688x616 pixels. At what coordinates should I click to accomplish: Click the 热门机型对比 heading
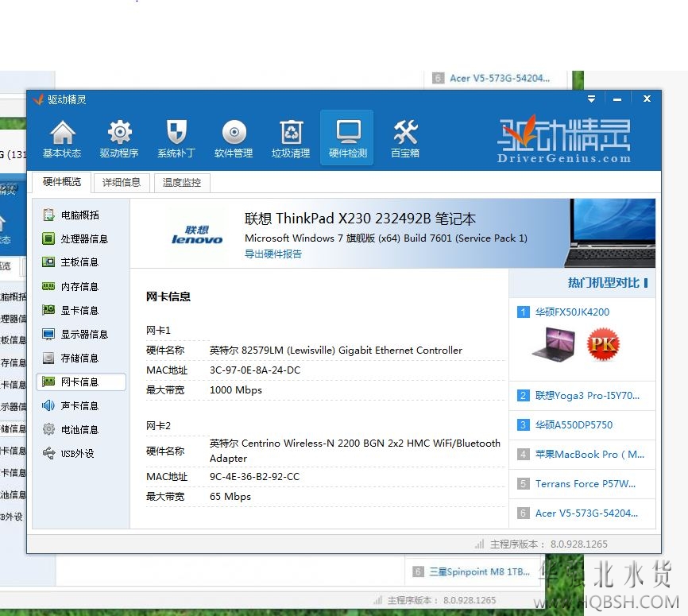pyautogui.click(x=603, y=283)
